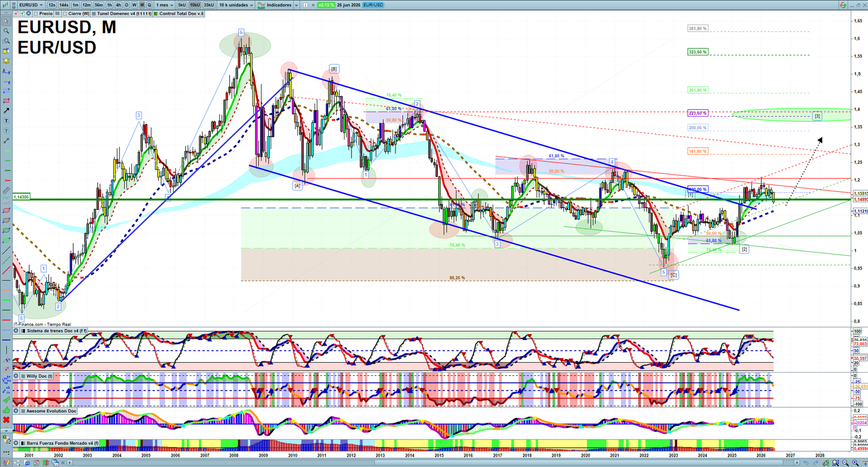Open the EURUSD symbol dropdown
This screenshot has height=467, width=868.
tap(30, 5)
